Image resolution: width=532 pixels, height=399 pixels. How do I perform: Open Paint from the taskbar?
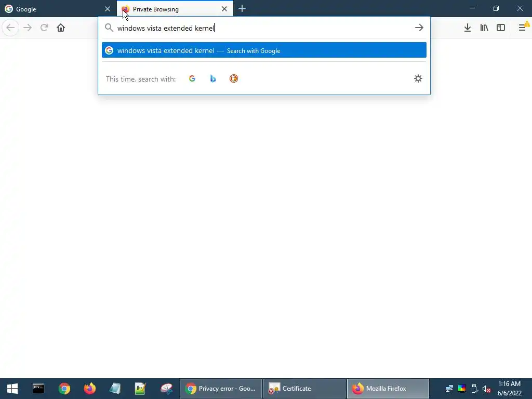166,389
